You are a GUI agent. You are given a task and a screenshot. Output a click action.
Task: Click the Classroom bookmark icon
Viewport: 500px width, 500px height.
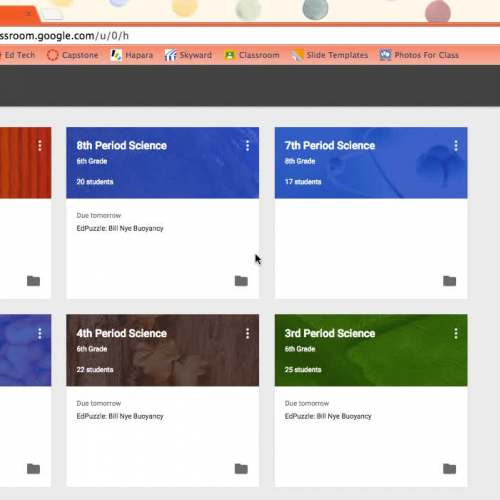tap(229, 55)
